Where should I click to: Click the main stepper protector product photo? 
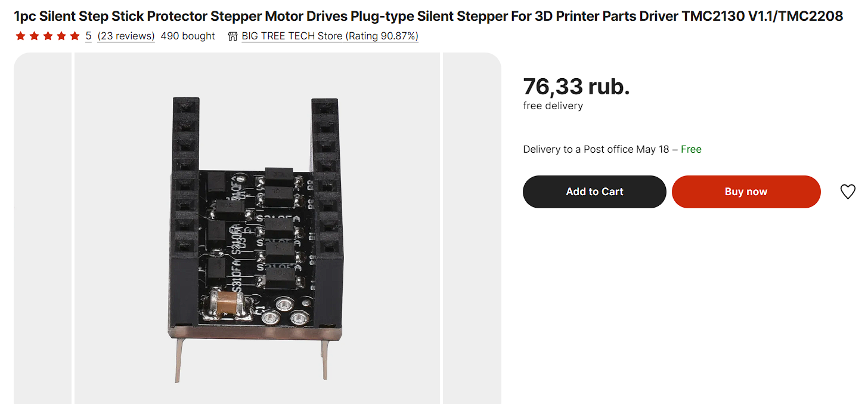click(258, 239)
